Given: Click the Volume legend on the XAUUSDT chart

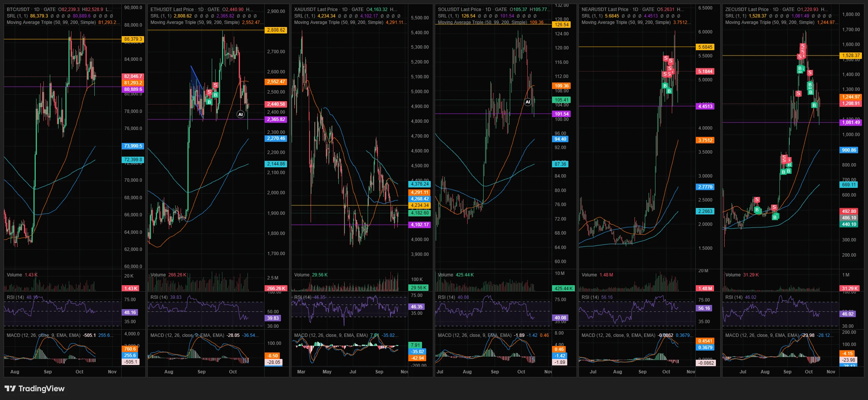Looking at the screenshot, I should pos(302,275).
